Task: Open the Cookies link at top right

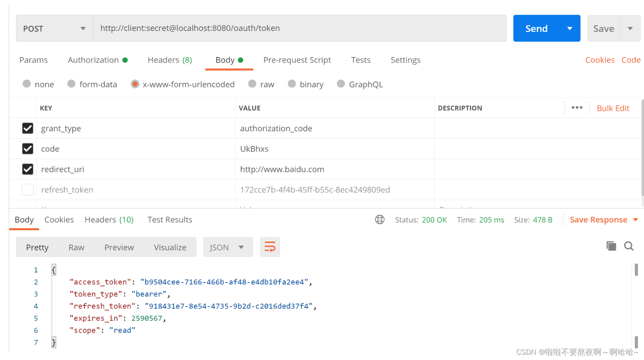Action: [600, 60]
